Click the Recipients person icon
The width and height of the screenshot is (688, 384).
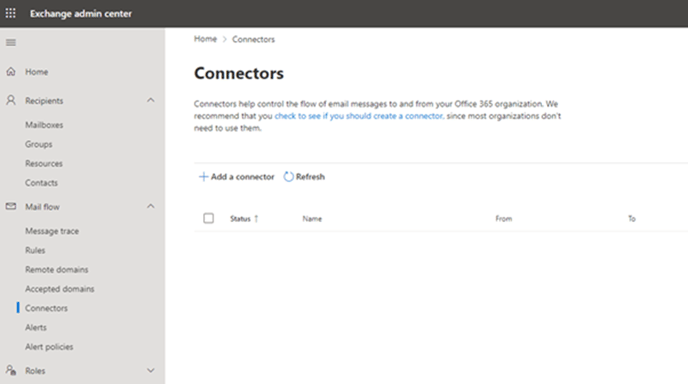coord(11,100)
